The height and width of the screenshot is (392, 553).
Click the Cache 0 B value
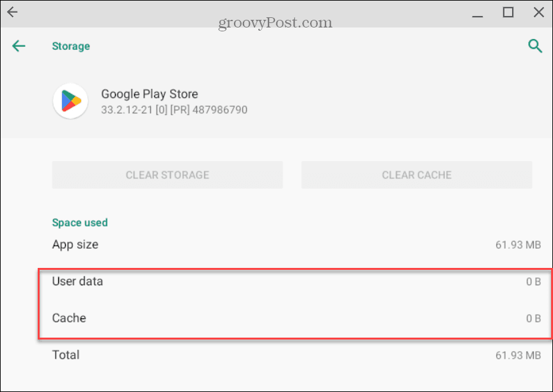[534, 318]
